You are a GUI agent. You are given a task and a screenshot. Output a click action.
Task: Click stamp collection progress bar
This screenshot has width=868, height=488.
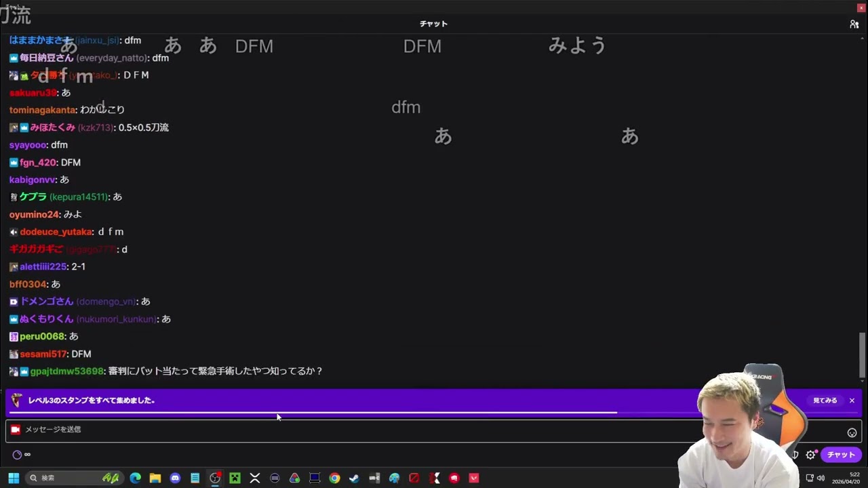click(x=434, y=412)
